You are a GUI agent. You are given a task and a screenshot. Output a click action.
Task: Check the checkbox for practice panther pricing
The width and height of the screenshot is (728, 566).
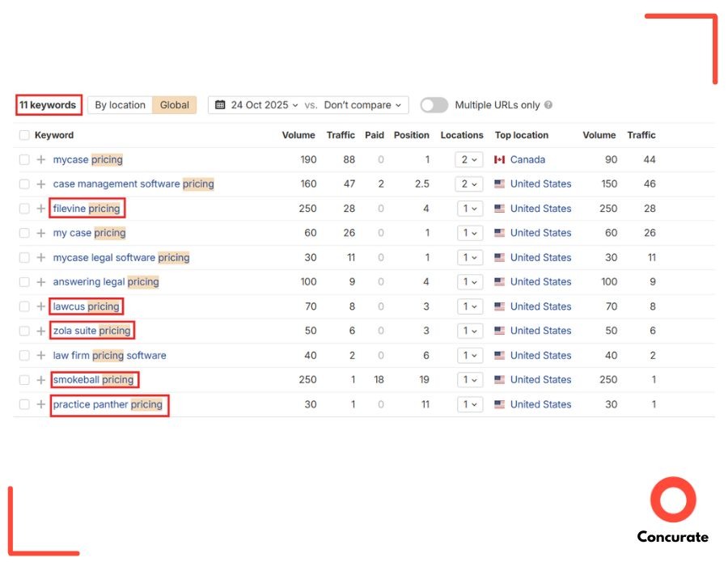(23, 404)
